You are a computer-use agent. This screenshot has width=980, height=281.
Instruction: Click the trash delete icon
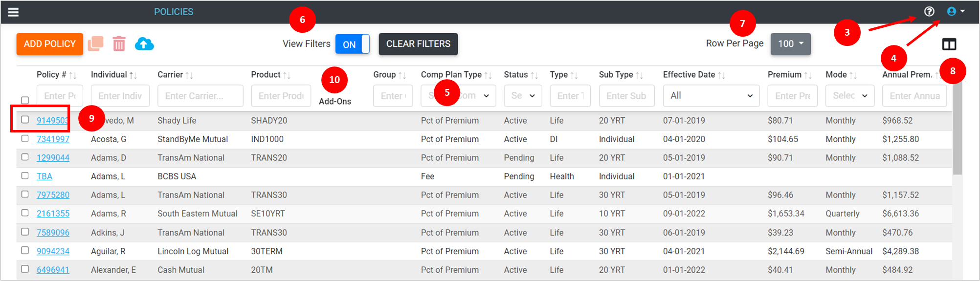coord(119,44)
